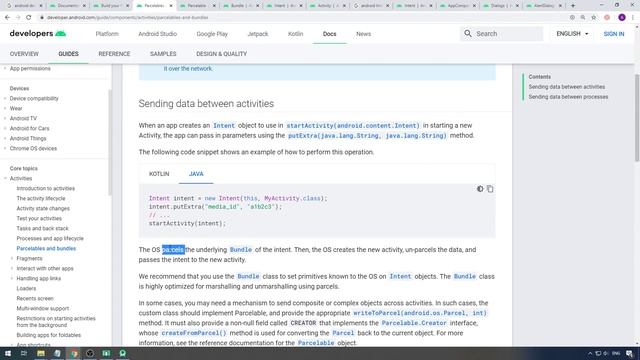The image size is (640, 360).
Task: Go to the Kotlin section
Action: [x=296, y=34]
